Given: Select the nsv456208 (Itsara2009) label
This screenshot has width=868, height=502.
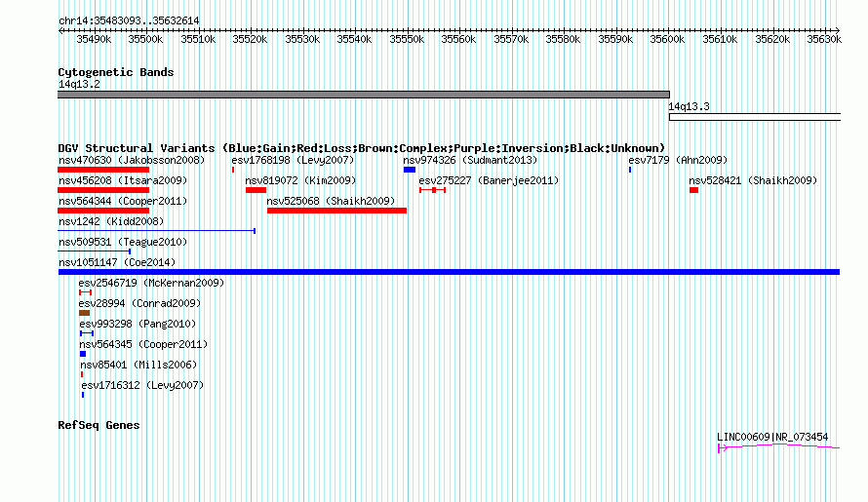Looking at the screenshot, I should point(123,180).
